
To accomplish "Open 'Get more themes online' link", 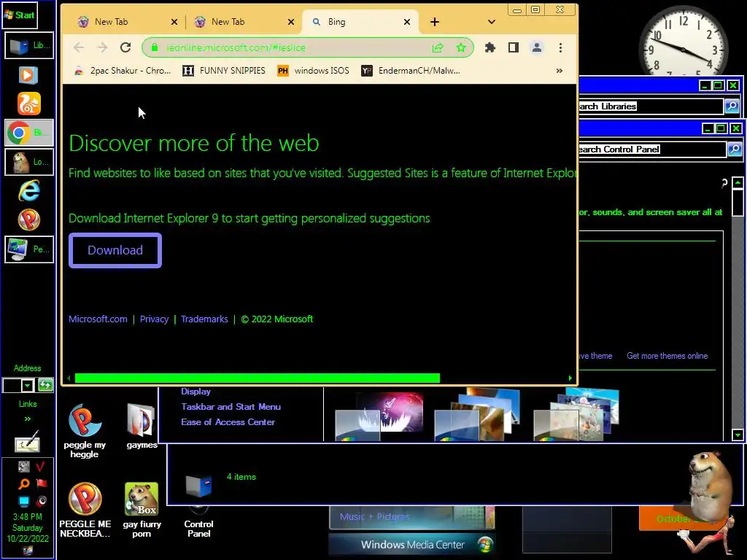I will (667, 356).
